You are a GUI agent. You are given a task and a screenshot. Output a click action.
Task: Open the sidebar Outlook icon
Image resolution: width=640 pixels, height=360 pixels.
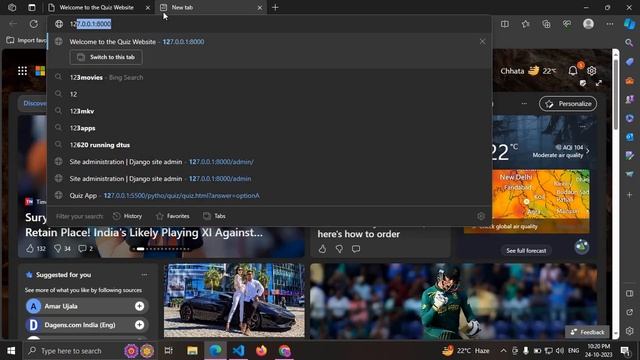pos(629,137)
